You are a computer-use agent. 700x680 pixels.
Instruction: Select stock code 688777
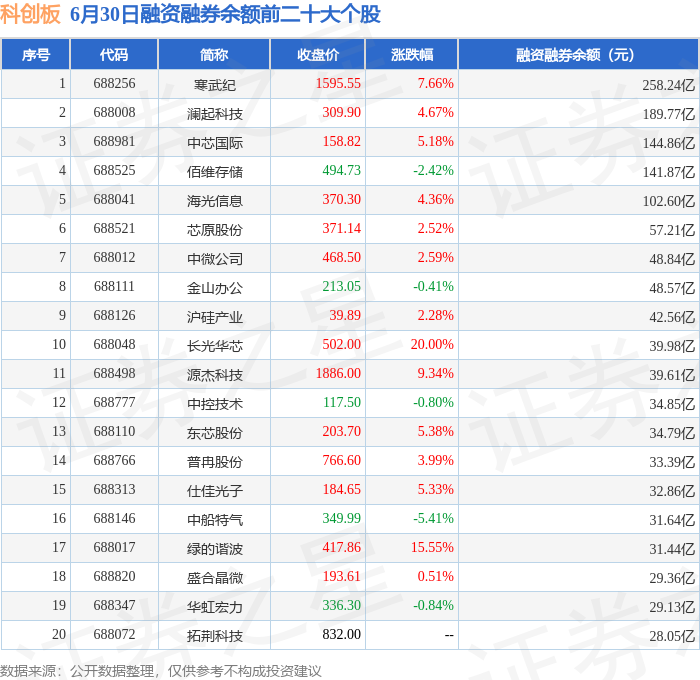pos(114,402)
